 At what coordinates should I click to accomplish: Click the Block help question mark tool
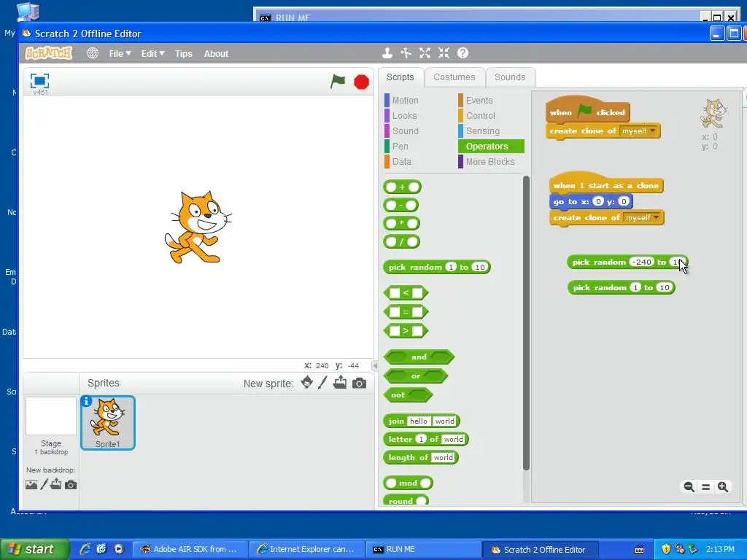coord(462,53)
